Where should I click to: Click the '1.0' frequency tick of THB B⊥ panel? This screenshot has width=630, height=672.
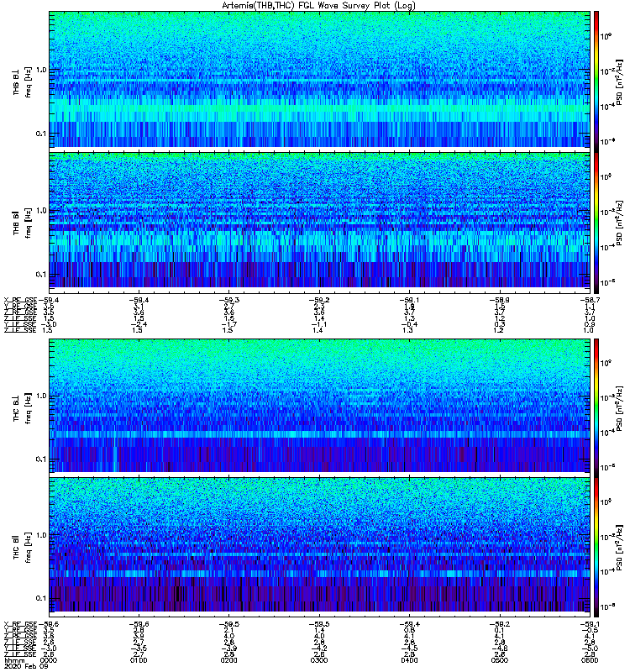tap(41, 70)
